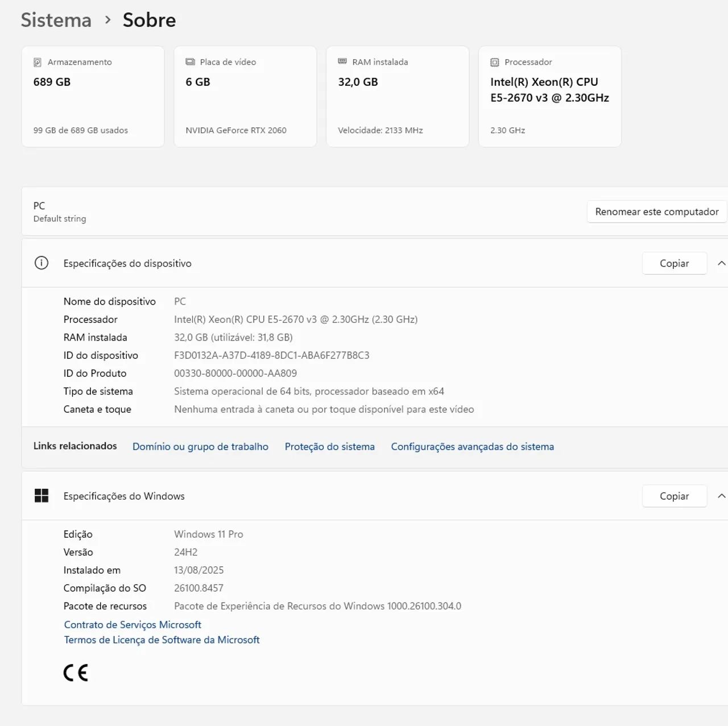Click the 'Instalado em' label
The height and width of the screenshot is (726, 728).
tap(92, 570)
